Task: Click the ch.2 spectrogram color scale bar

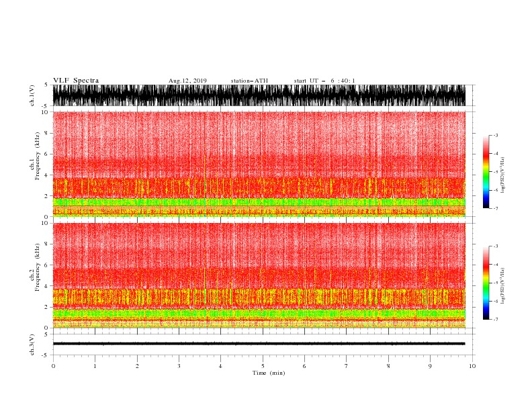Action: pyautogui.click(x=486, y=283)
